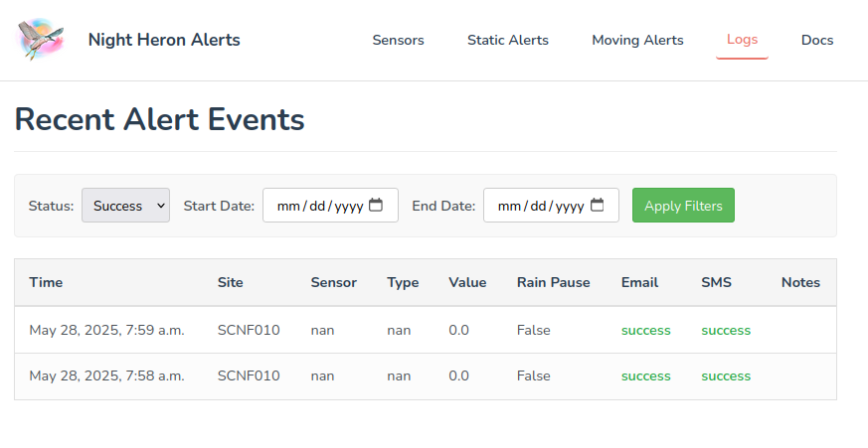Image resolution: width=868 pixels, height=448 pixels.
Task: Click SMS success in the 7:59 a.m. row
Action: pyautogui.click(x=726, y=330)
